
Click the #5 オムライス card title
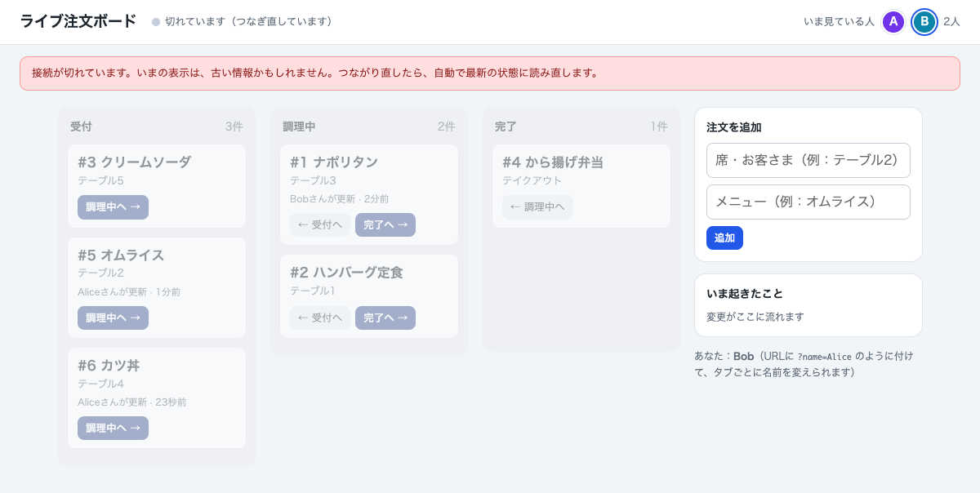tap(121, 255)
